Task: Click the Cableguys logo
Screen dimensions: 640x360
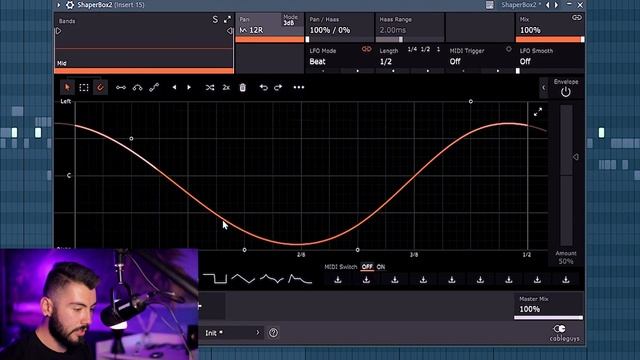Action: click(564, 333)
